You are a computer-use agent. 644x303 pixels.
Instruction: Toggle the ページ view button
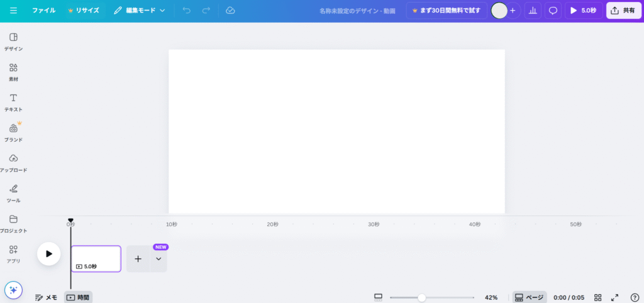530,297
